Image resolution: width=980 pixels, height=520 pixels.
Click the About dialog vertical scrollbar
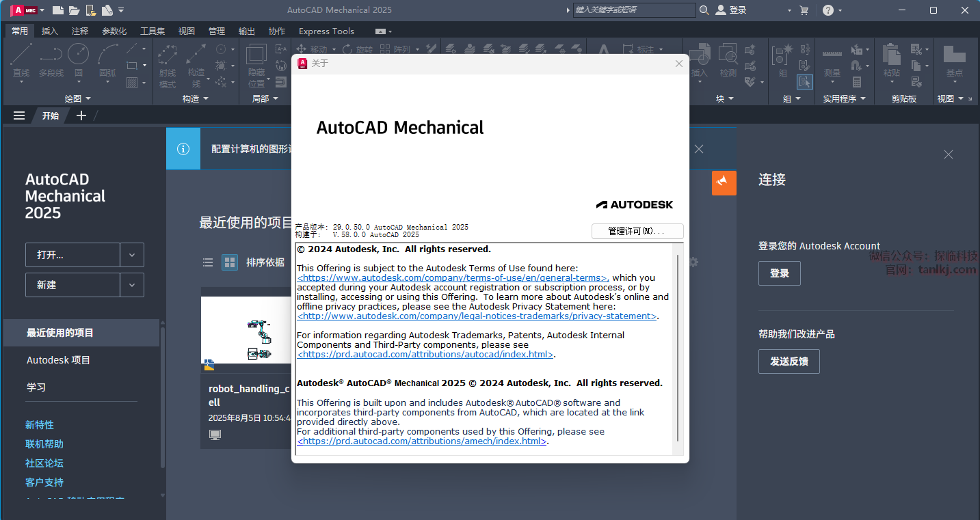coord(678,348)
